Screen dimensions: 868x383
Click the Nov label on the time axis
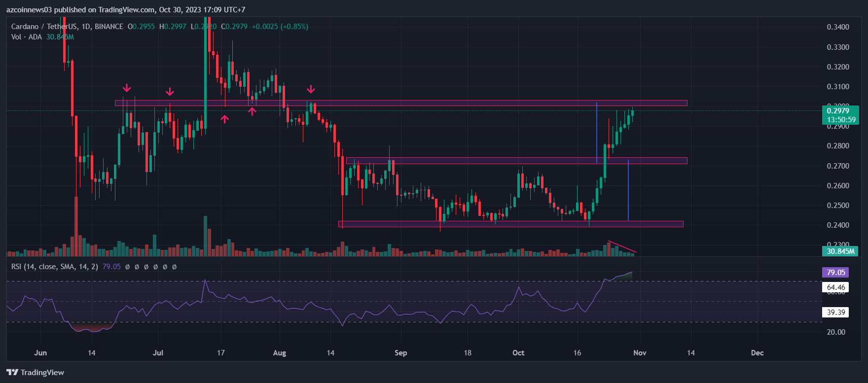click(640, 353)
